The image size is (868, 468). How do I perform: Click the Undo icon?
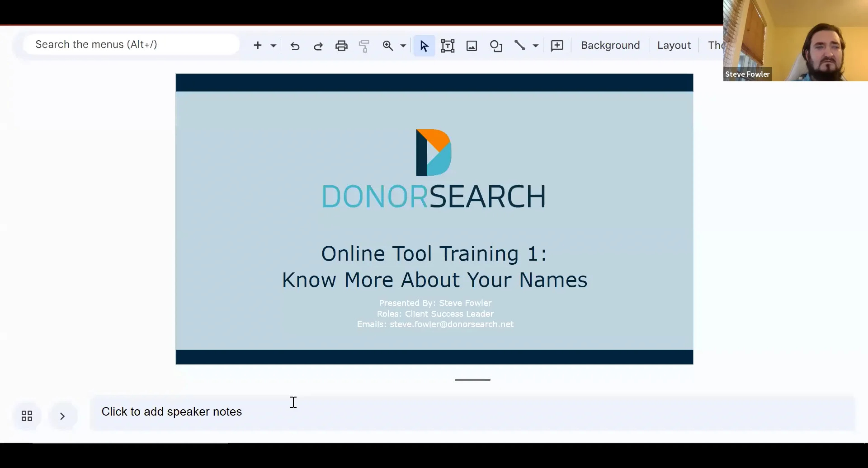pyautogui.click(x=295, y=46)
